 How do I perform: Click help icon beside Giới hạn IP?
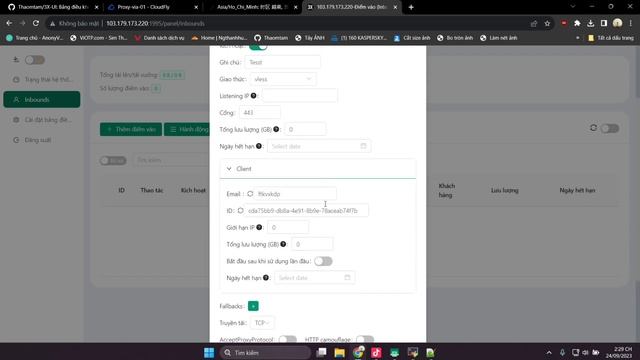click(x=259, y=227)
